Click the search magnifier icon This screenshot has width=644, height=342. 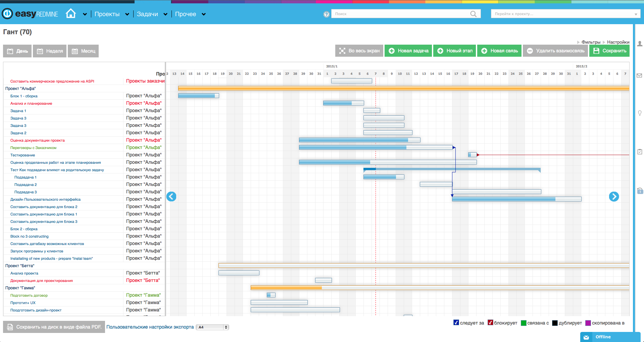pyautogui.click(x=473, y=14)
